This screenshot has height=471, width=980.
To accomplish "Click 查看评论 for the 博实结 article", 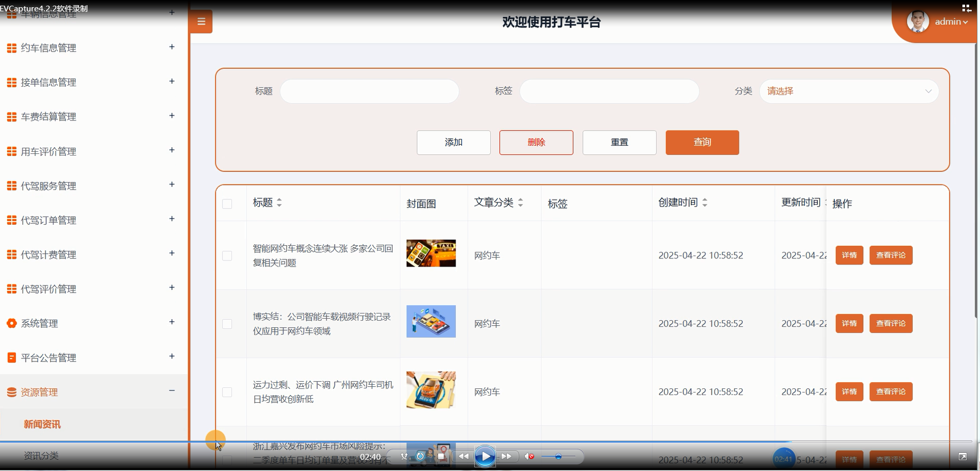I will 891,323.
